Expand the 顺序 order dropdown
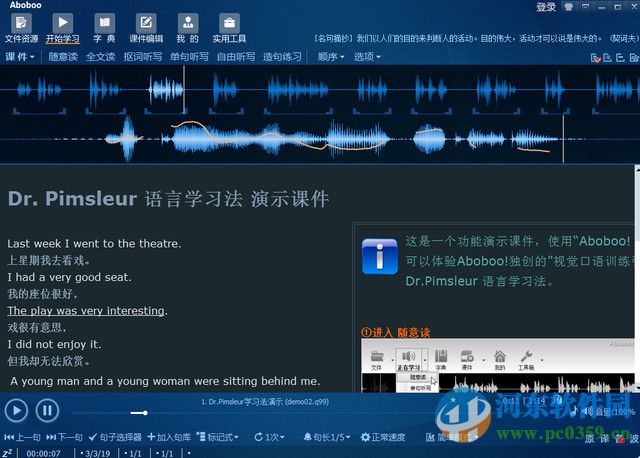The image size is (640, 458). (x=331, y=57)
